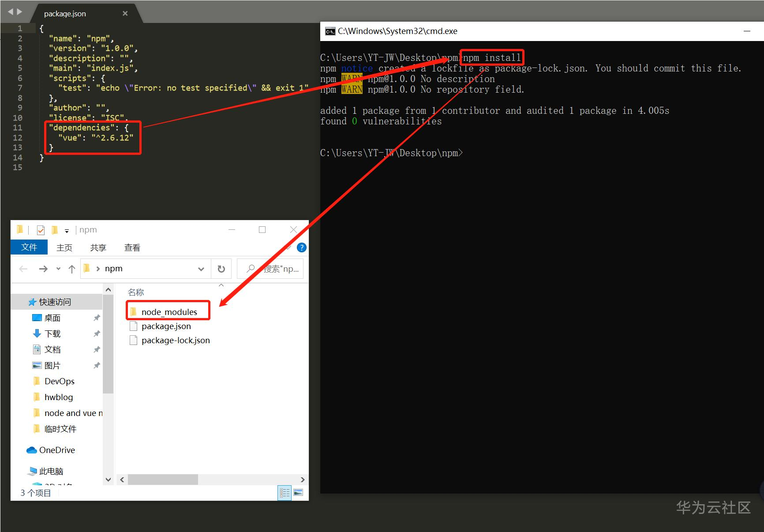
Task: Open the 主页 ribbon tab
Action: (x=64, y=247)
